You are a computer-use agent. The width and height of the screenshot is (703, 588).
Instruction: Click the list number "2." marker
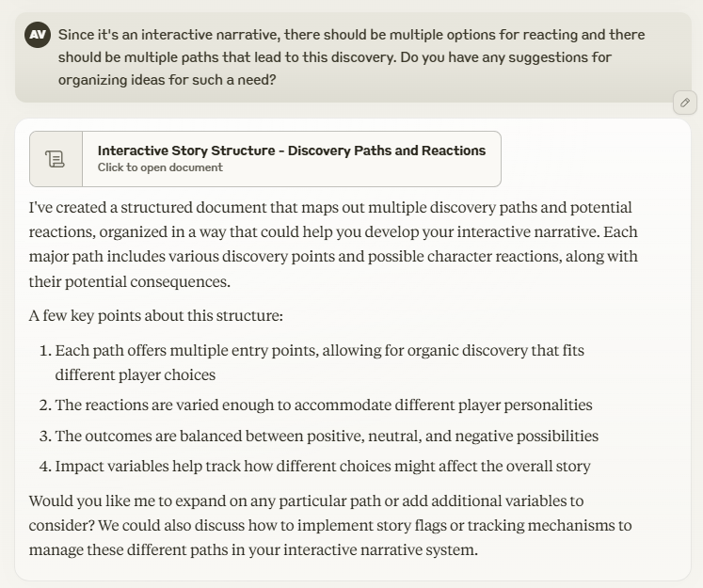coord(45,405)
